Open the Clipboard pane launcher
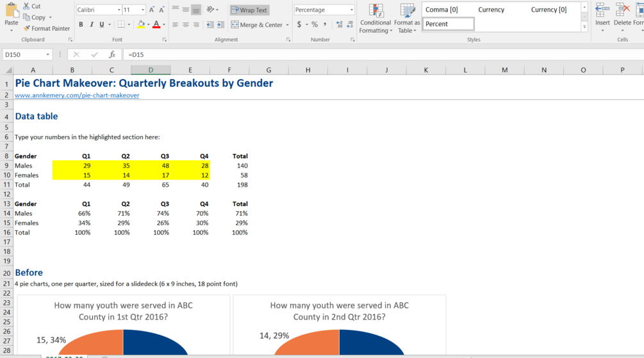 point(70,40)
